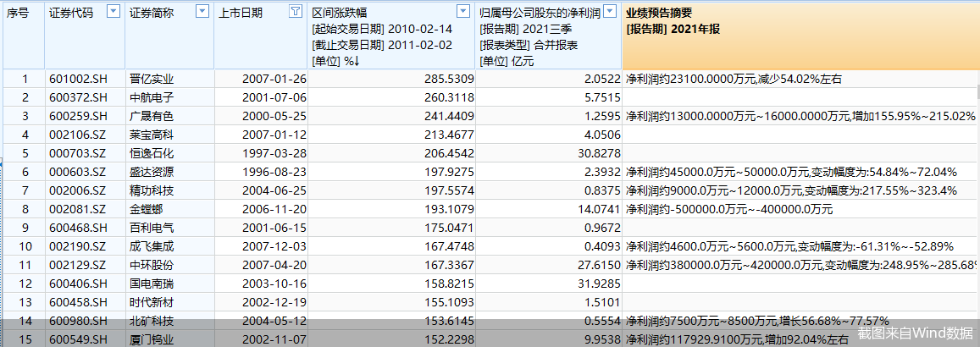Click the stock name 百利电气

[x=152, y=228]
